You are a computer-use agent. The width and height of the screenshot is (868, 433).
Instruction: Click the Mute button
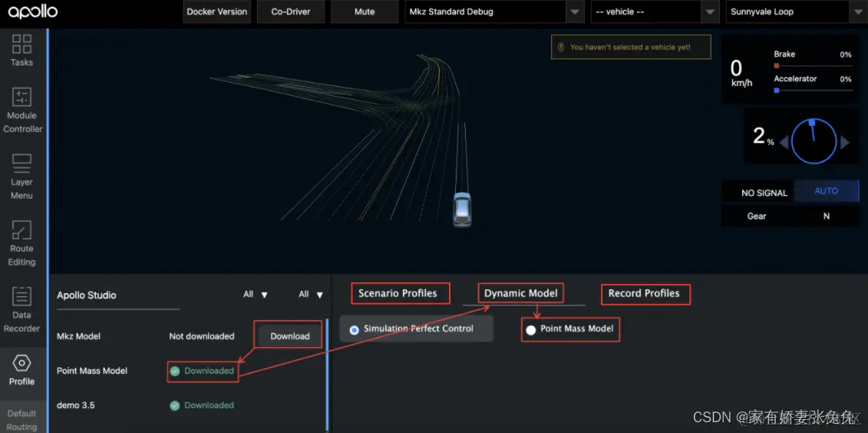(365, 12)
